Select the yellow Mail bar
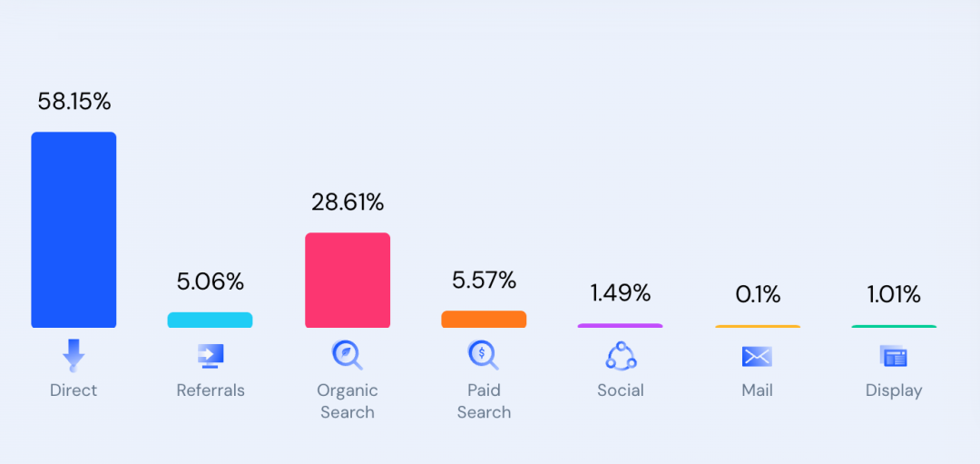Image resolution: width=980 pixels, height=464 pixels. tap(758, 326)
